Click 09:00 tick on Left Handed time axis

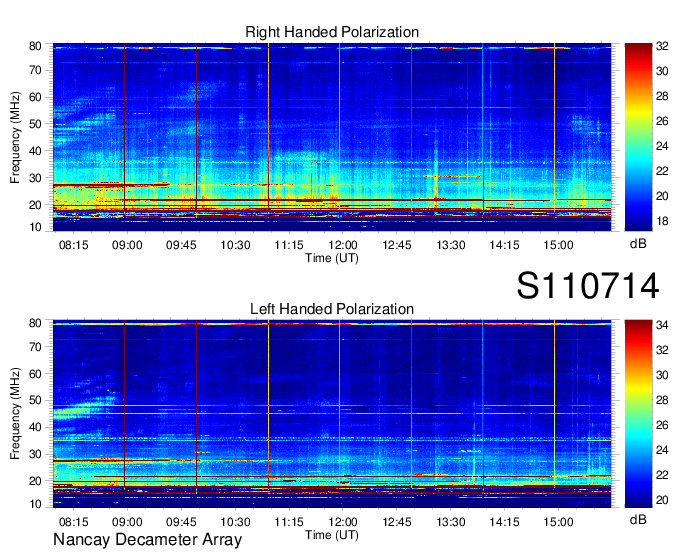[x=127, y=522]
